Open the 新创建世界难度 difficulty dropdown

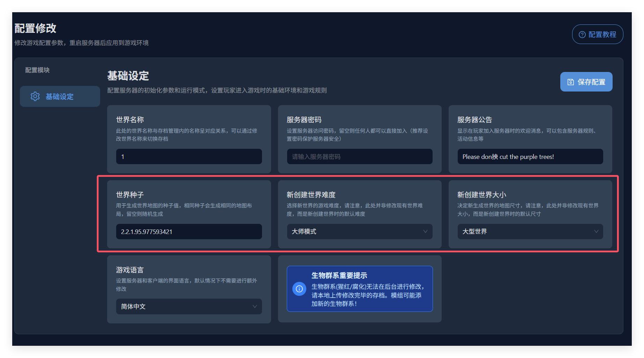tap(359, 232)
